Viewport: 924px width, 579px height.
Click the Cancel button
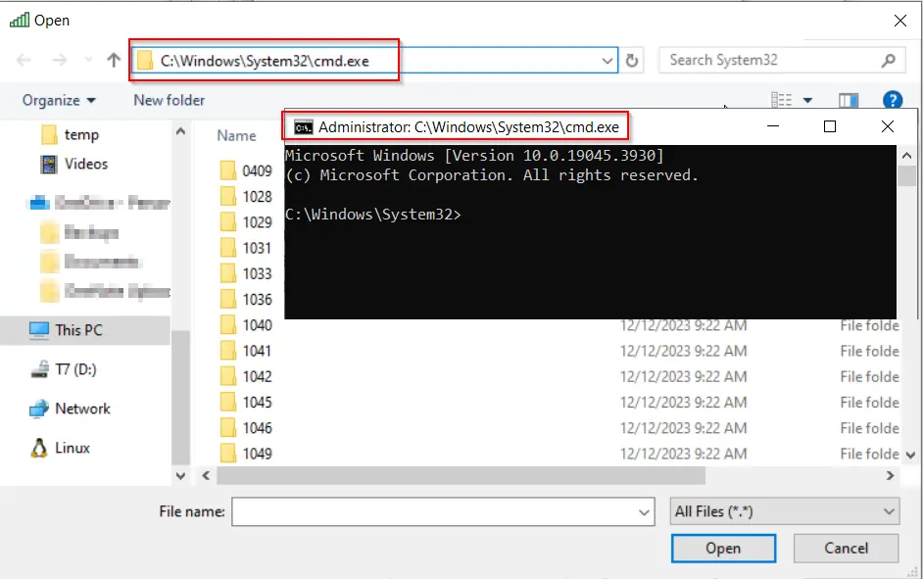846,549
